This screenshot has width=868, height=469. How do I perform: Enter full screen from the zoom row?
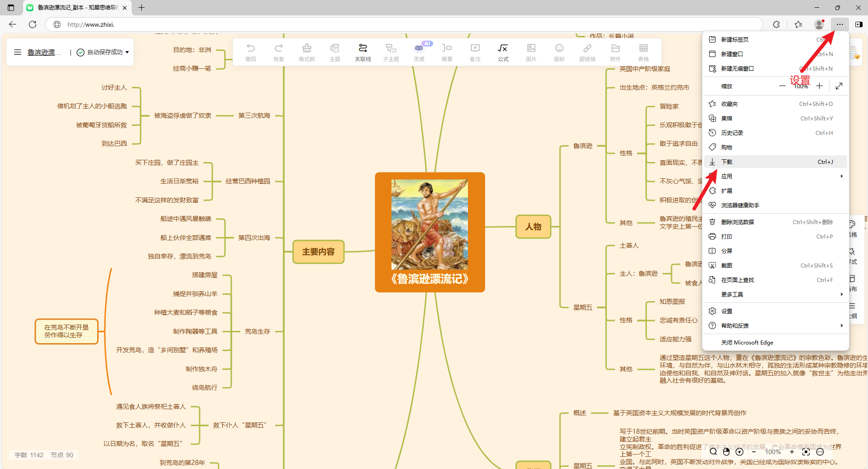pos(839,86)
